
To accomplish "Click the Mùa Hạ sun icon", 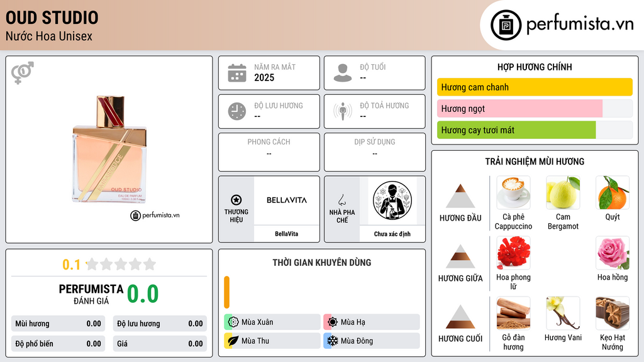I will pyautogui.click(x=333, y=322).
